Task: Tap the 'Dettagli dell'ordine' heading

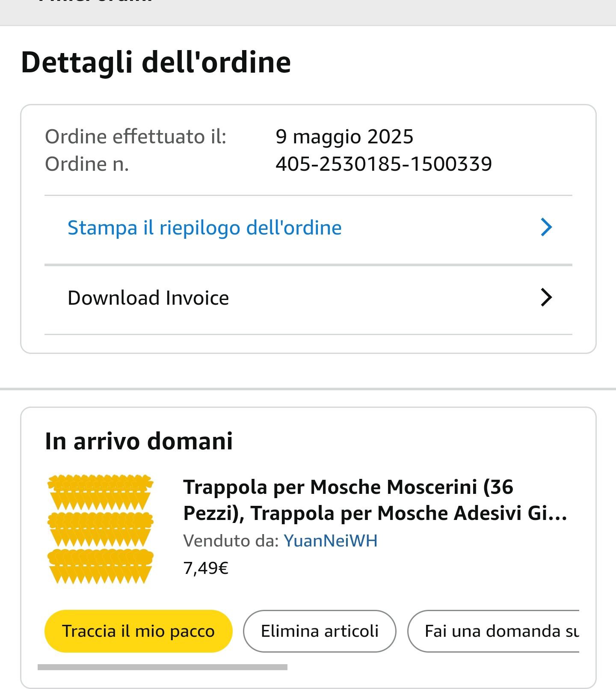Action: [x=156, y=62]
